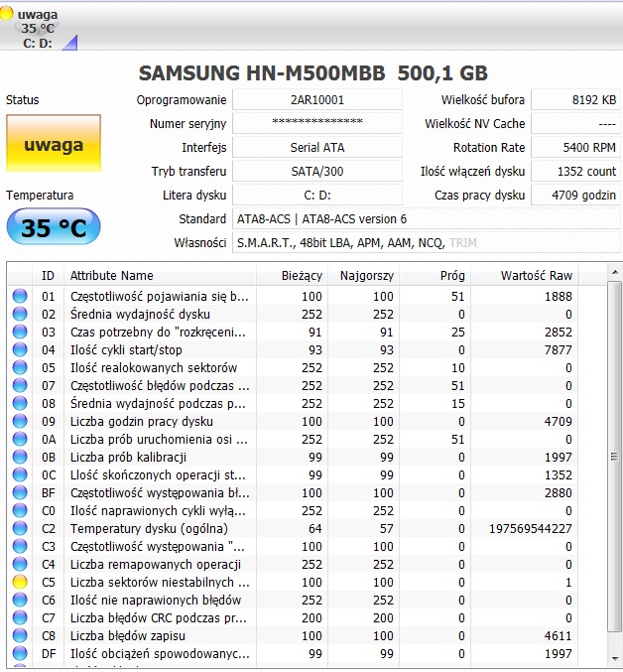Screen dimensions: 623x672
Task: Click the yellow warning circle for attribute C5
Action: [20, 582]
